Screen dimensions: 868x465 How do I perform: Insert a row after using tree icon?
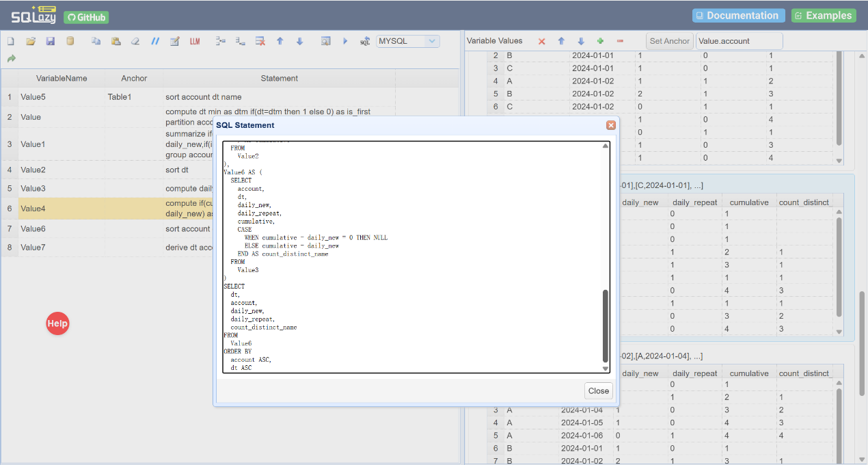point(240,41)
